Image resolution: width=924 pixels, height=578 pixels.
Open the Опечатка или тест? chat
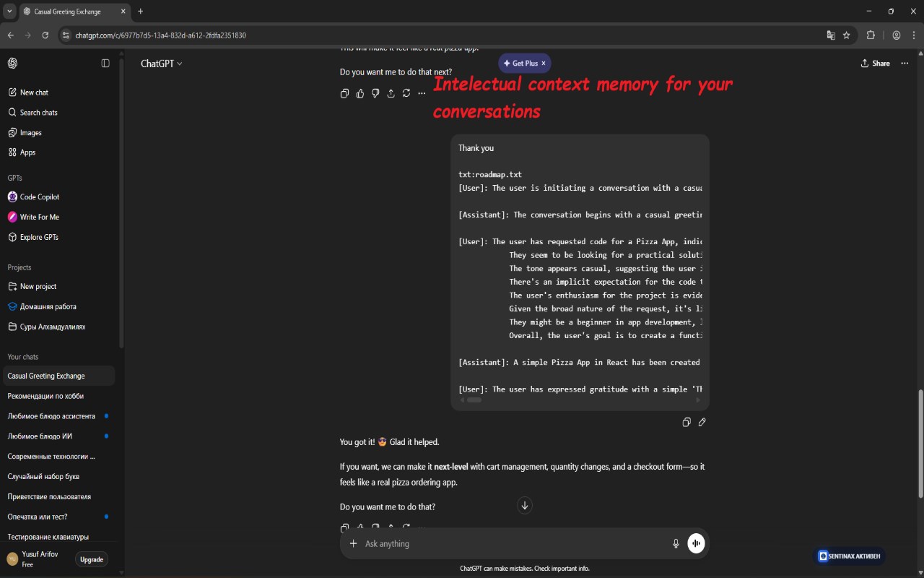59,517
